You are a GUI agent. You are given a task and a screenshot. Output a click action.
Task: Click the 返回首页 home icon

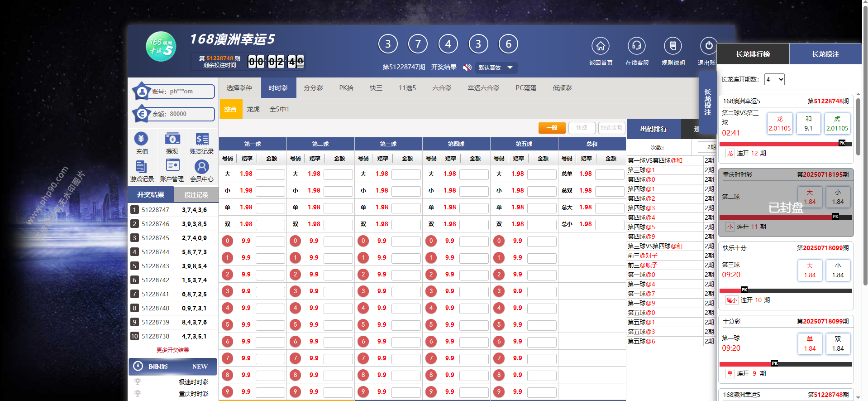click(600, 46)
